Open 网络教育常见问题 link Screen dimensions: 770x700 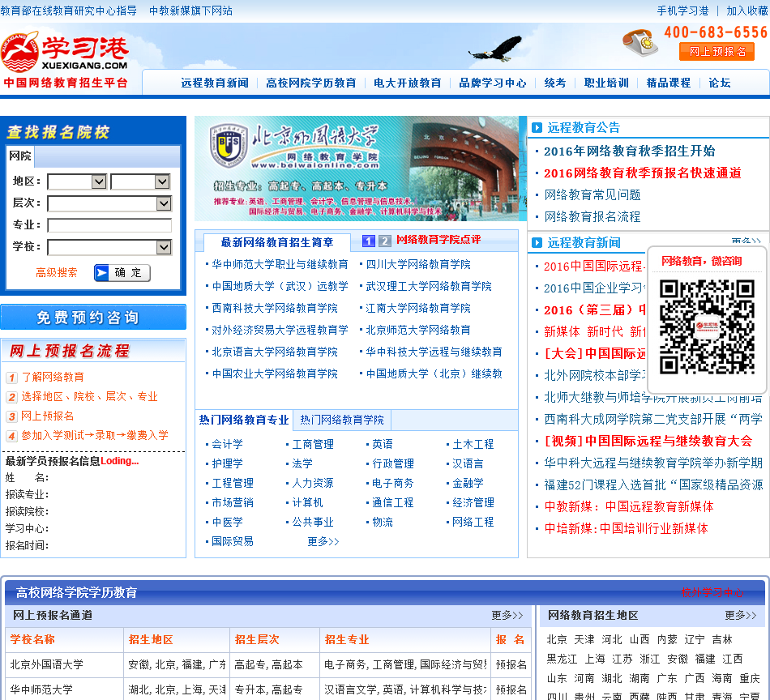592,195
